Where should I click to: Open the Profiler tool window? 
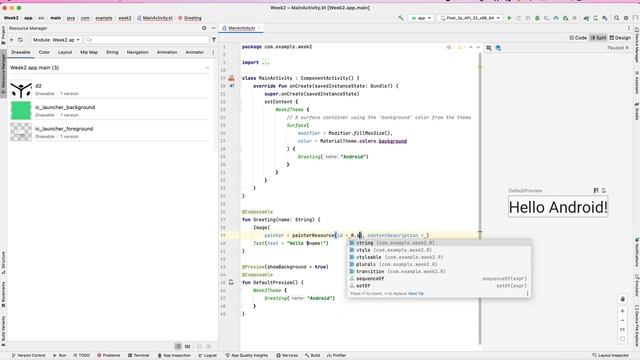tap(337, 356)
